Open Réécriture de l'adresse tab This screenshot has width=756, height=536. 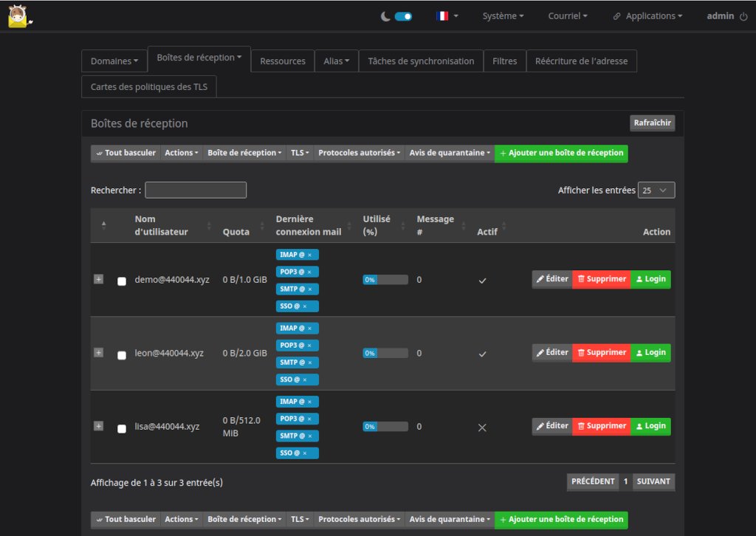(582, 61)
